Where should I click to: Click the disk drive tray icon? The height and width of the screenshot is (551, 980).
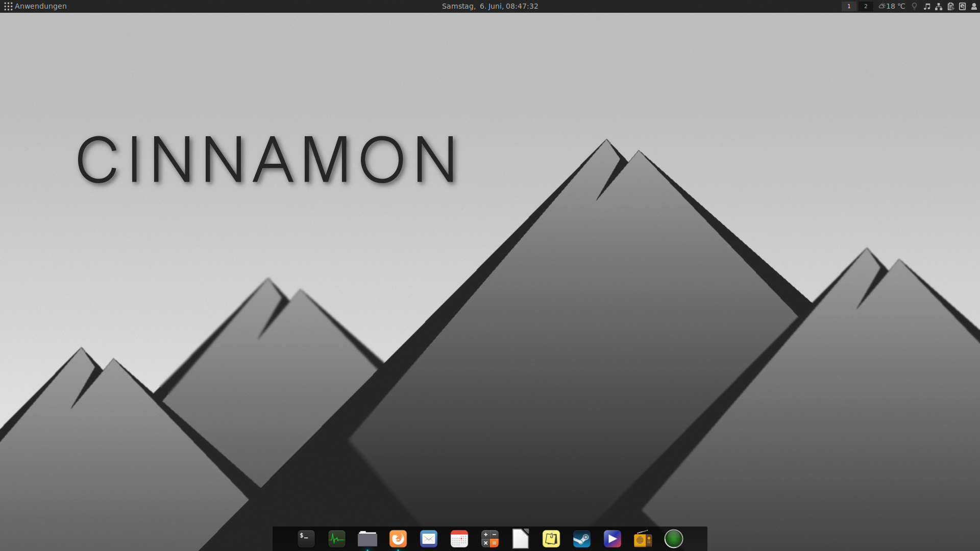point(962,6)
